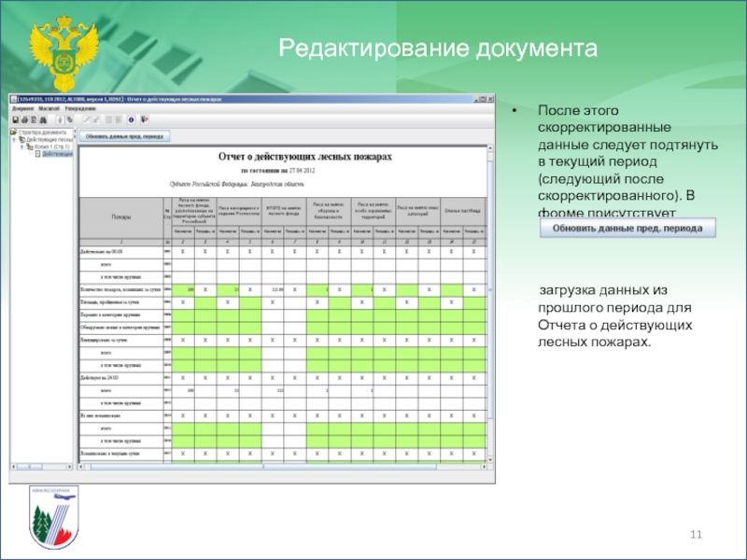Click the Print icon in toolbar

pyautogui.click(x=25, y=119)
